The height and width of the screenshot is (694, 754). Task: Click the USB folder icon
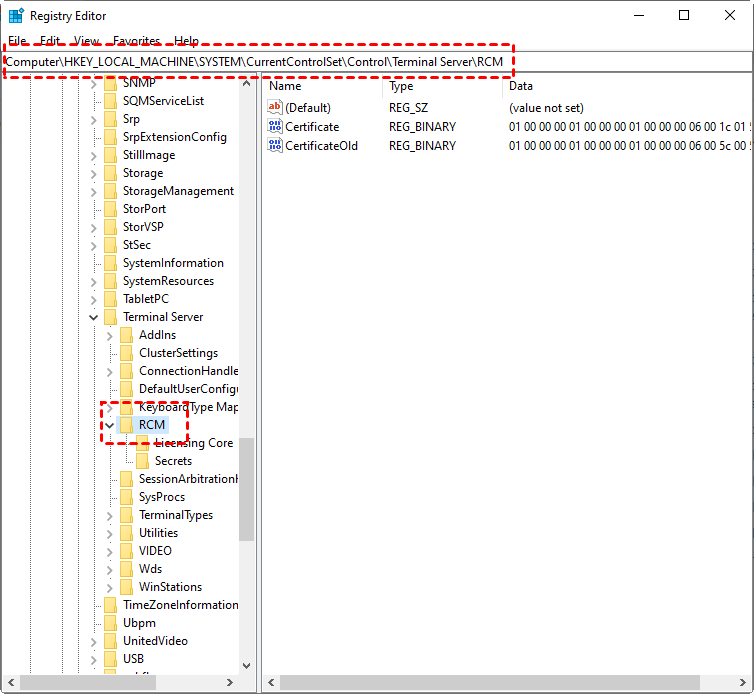tap(111, 659)
